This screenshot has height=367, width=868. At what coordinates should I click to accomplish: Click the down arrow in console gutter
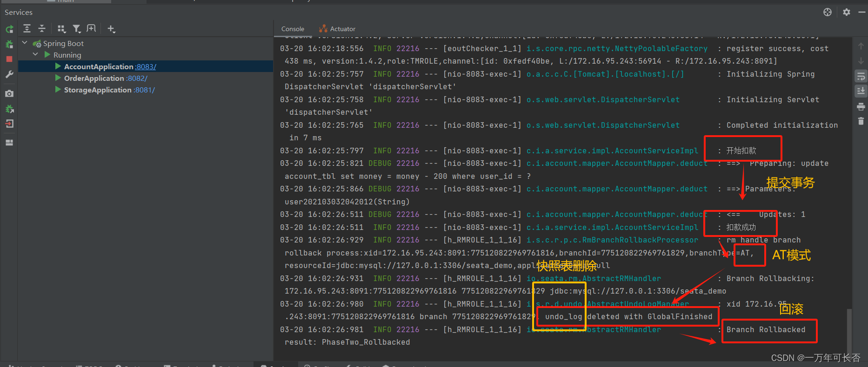861,61
